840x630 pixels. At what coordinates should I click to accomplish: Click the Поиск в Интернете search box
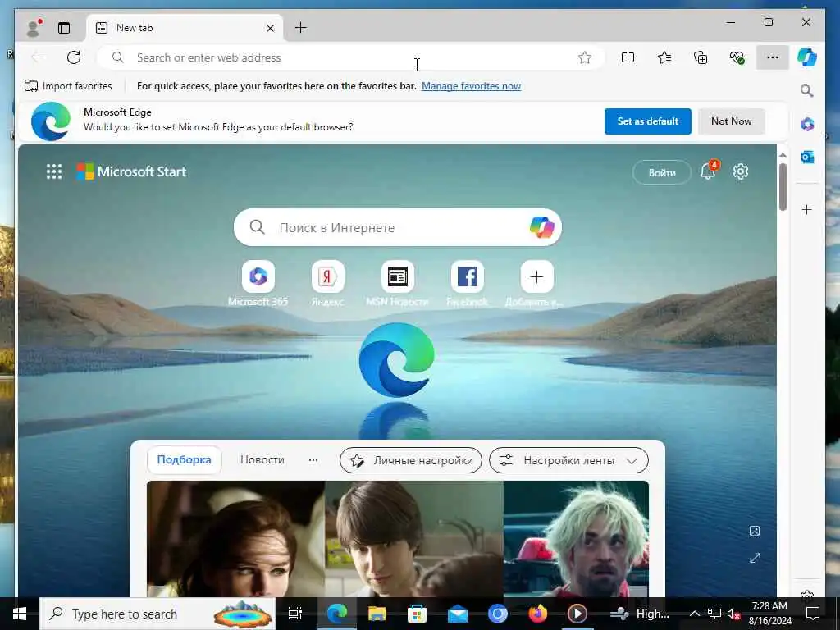pos(398,228)
